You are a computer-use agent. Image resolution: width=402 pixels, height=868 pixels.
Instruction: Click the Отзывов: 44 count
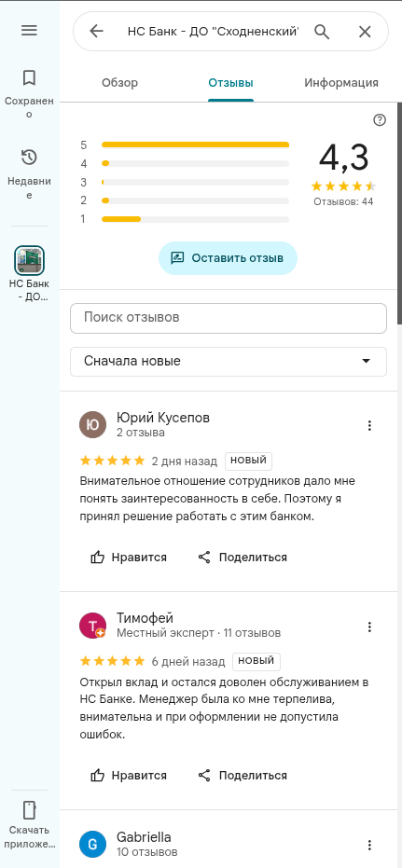(343, 201)
